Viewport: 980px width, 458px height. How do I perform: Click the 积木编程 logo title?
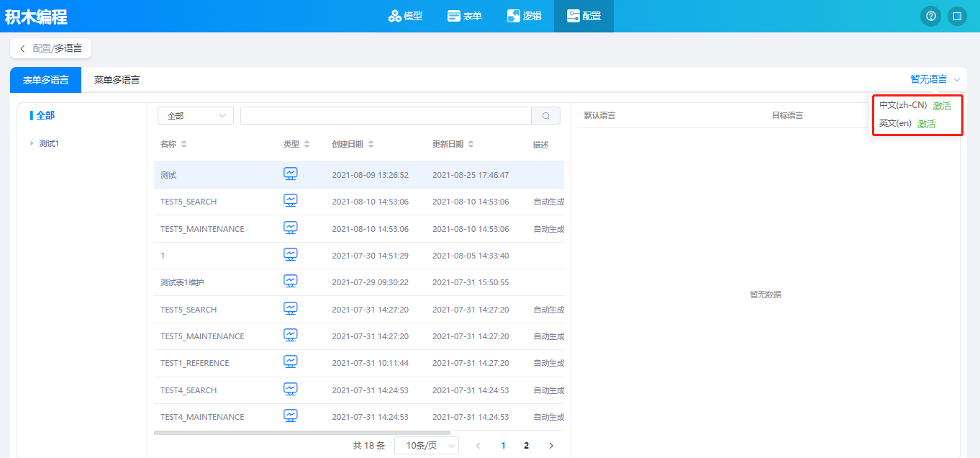tap(36, 16)
